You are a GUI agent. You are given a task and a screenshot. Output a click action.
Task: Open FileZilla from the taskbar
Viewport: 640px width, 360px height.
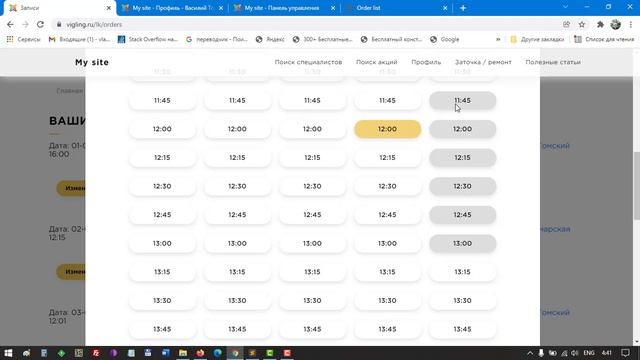coord(96,353)
